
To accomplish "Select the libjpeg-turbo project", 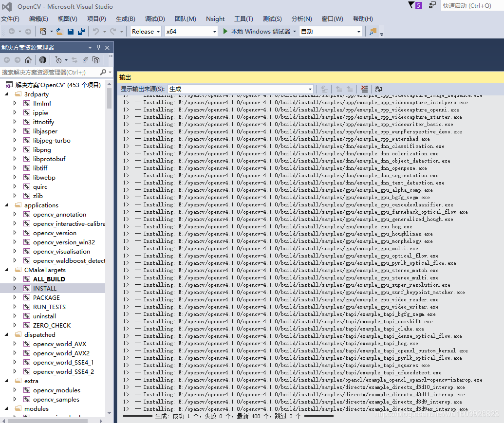I will 52,140.
